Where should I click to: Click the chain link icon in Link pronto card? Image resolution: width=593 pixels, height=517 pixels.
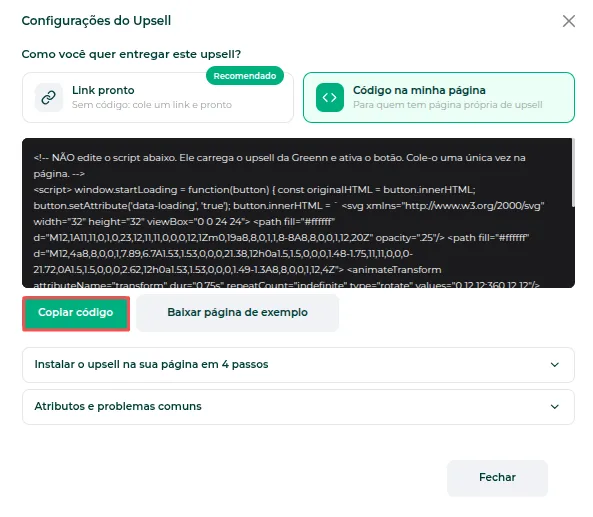tap(49, 98)
